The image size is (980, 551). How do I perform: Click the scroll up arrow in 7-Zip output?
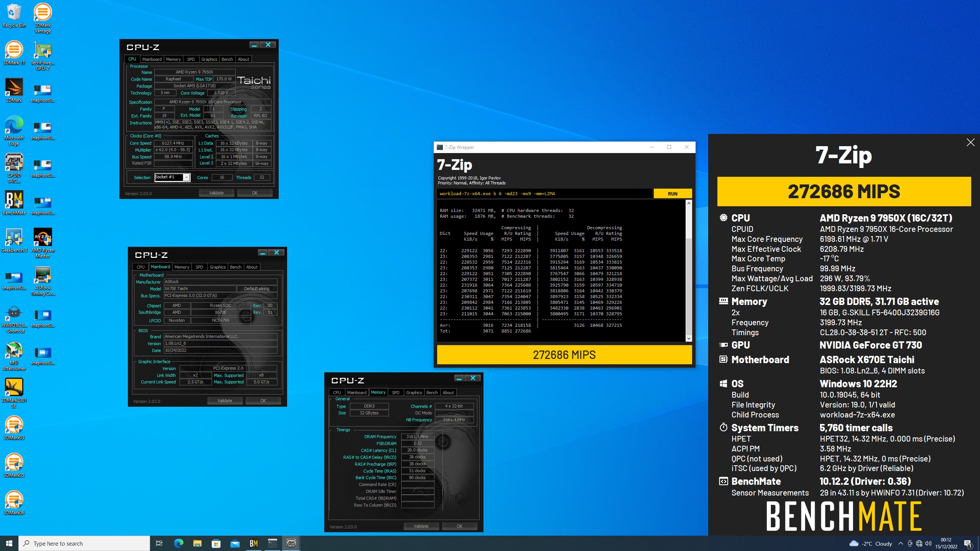pos(689,203)
